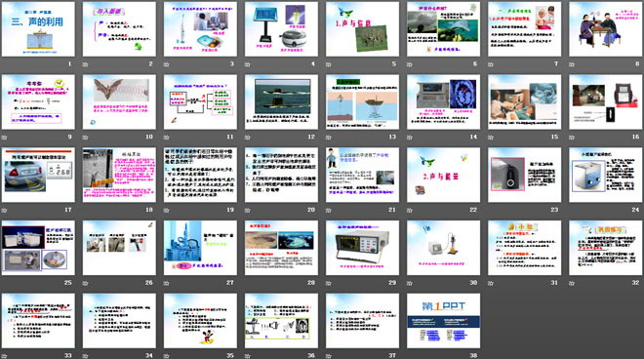Click the animation star icon under slide 17
Screen dimensions: 644x359
pyautogui.click(x=4, y=210)
